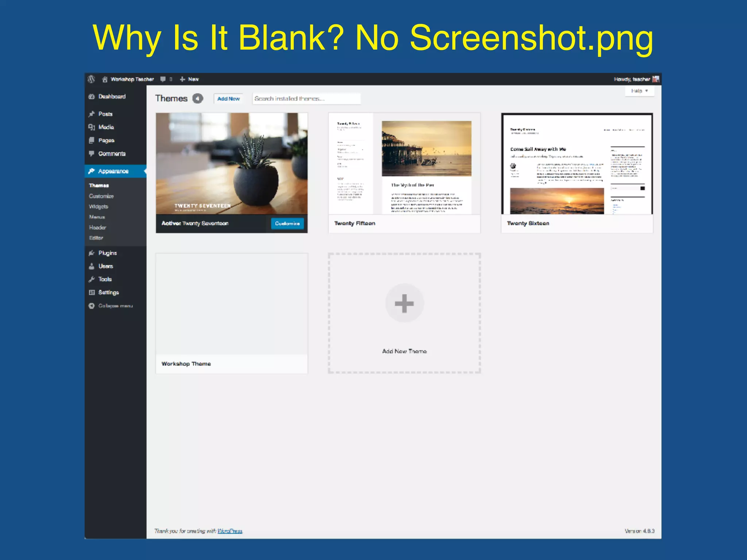
Task: Click the Appearance paintbrush icon
Action: point(92,171)
